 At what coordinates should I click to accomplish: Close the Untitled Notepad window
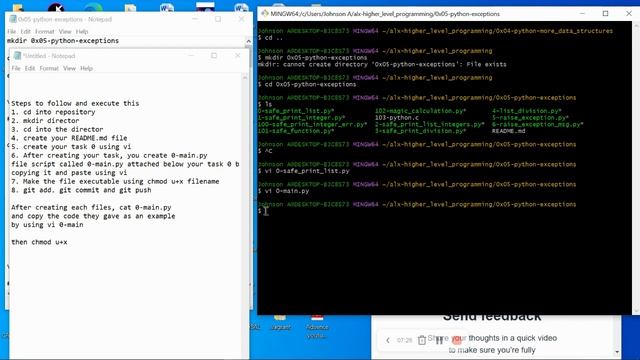[x=237, y=56]
